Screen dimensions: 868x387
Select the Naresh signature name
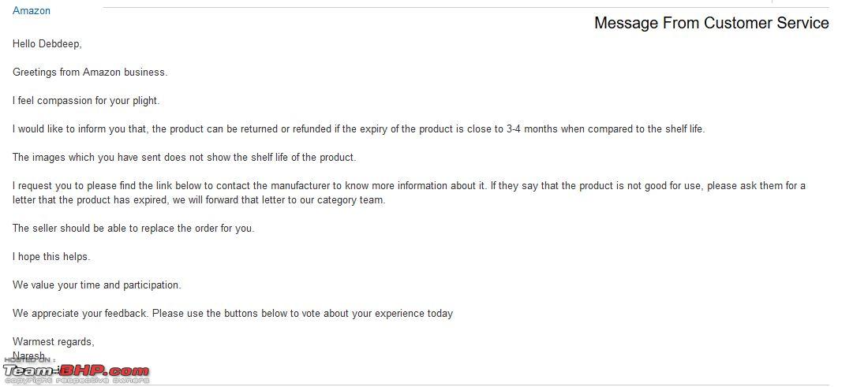point(28,355)
